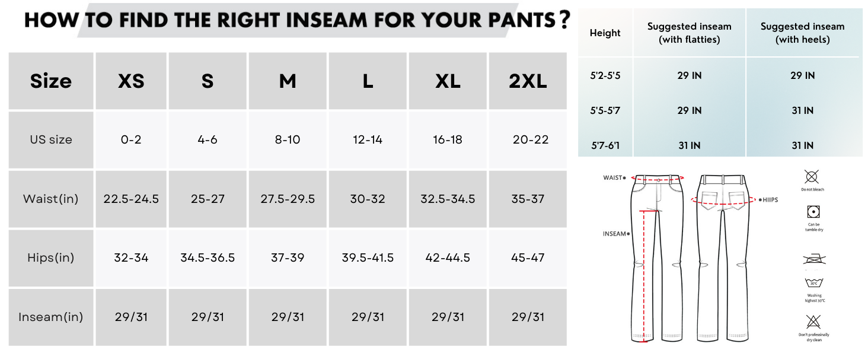Image resolution: width=868 pixels, height=356 pixels.
Task: Click the M waist value 27.5-29.5
Action: pos(288,199)
